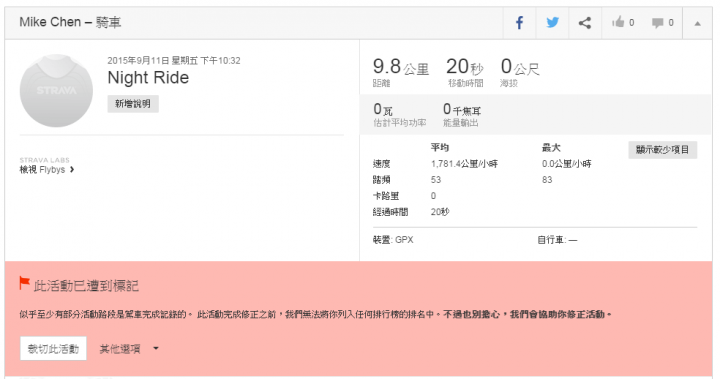Click the red flag icon
Image resolution: width=720 pixels, height=379 pixels.
pyautogui.click(x=24, y=283)
